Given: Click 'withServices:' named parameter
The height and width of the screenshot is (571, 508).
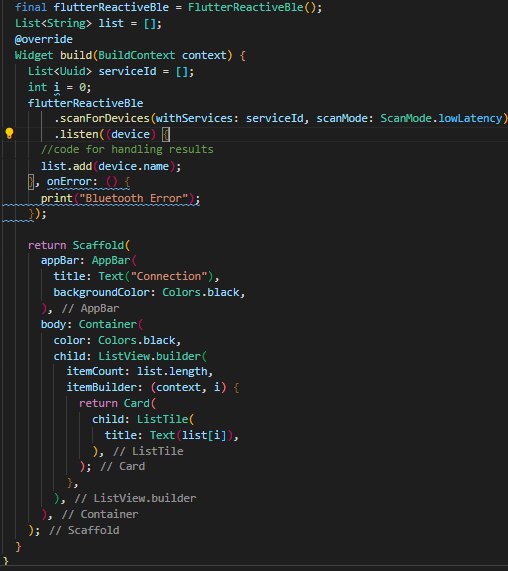Looking at the screenshot, I should coord(198,118).
